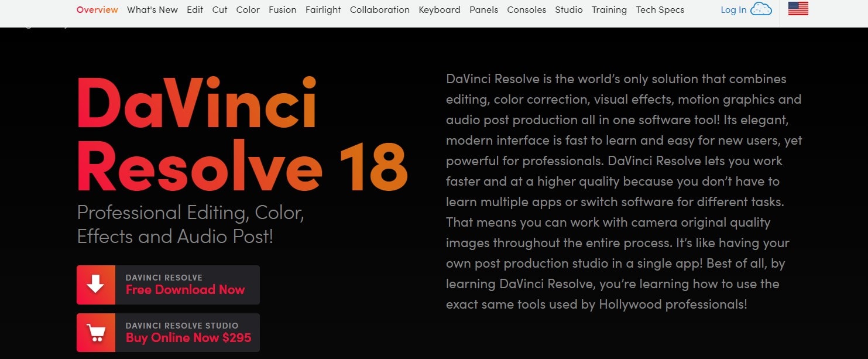
Task: Open the Edit page tab
Action: coord(195,10)
